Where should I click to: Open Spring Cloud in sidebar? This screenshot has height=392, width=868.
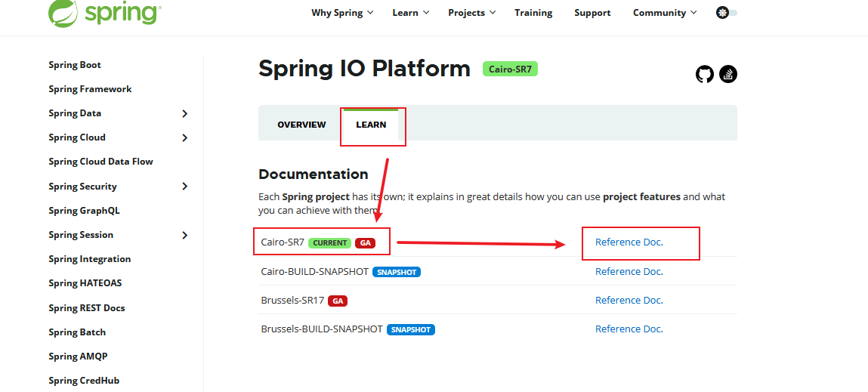pyautogui.click(x=77, y=137)
